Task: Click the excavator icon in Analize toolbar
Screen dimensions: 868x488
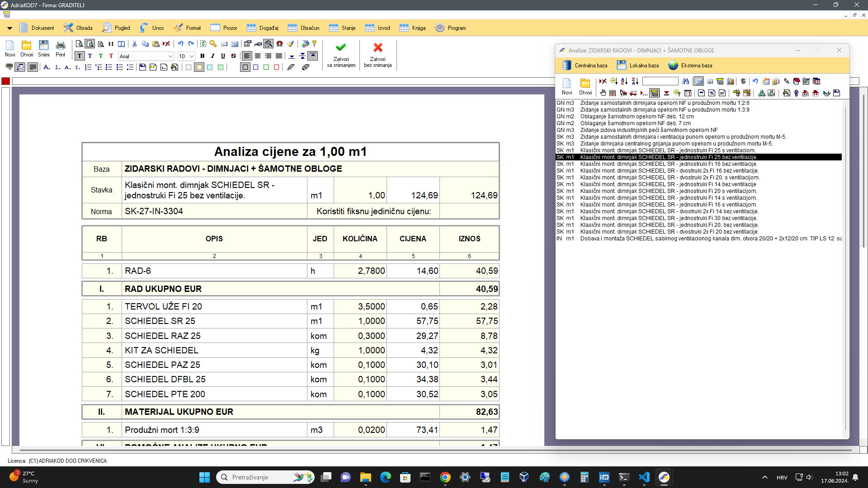Action: pos(623,93)
